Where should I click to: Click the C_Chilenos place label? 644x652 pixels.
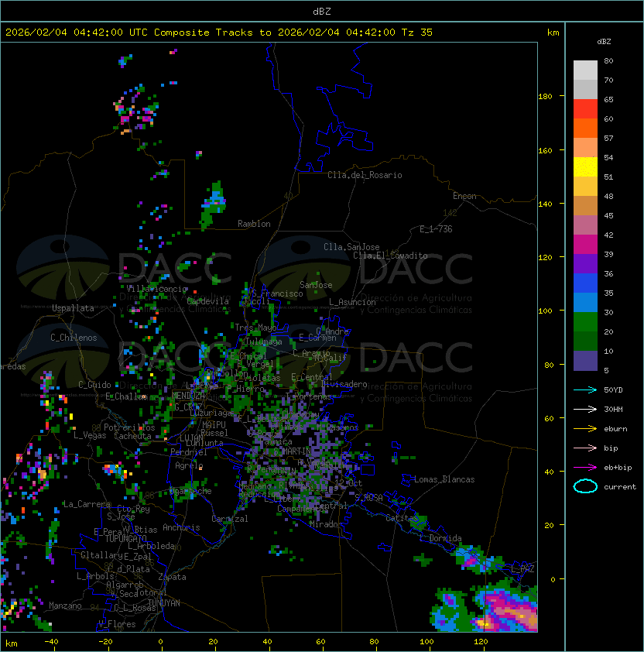(x=74, y=338)
